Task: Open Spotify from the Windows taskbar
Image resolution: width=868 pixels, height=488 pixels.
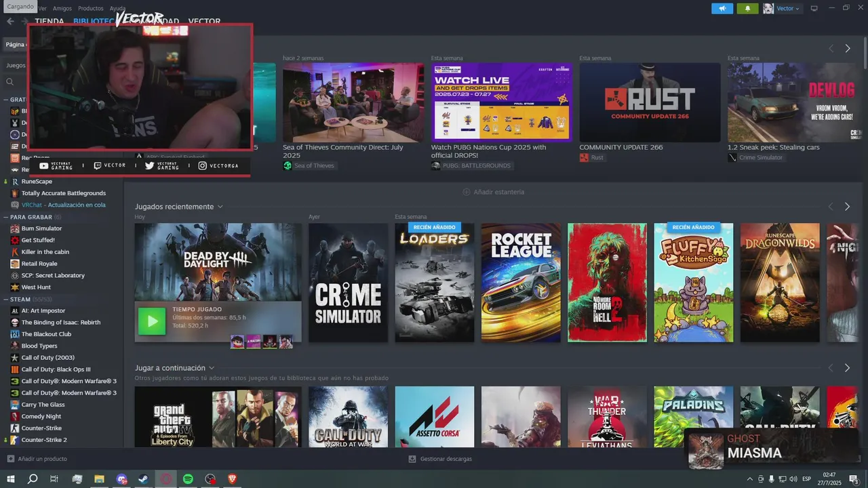Action: click(x=188, y=479)
